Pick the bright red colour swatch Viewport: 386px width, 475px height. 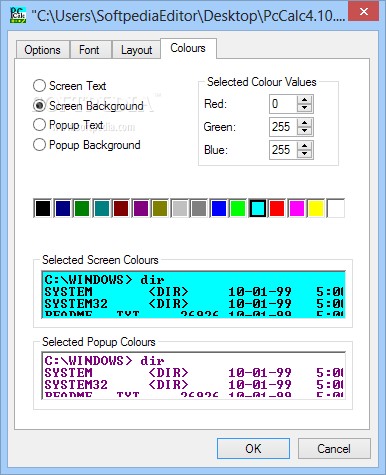277,208
